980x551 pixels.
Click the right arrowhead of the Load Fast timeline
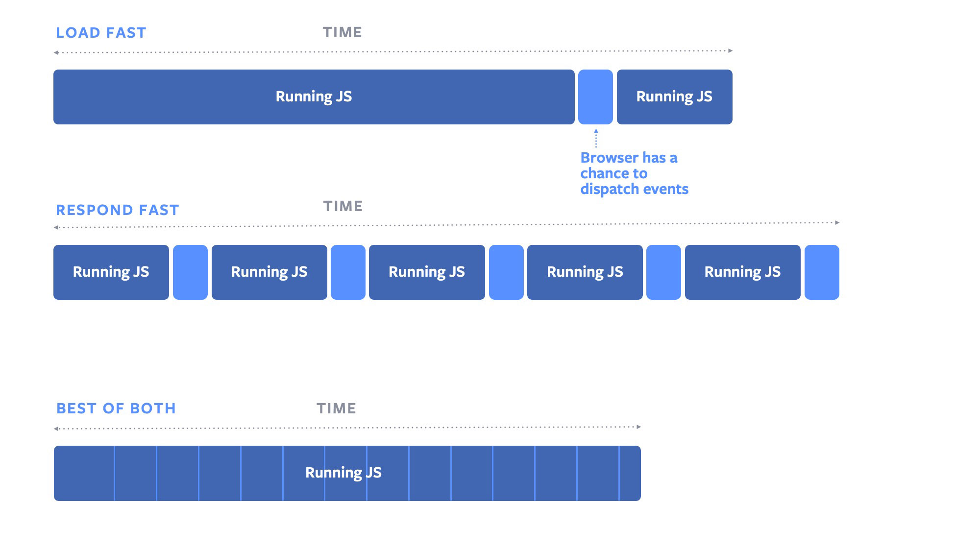coord(731,50)
